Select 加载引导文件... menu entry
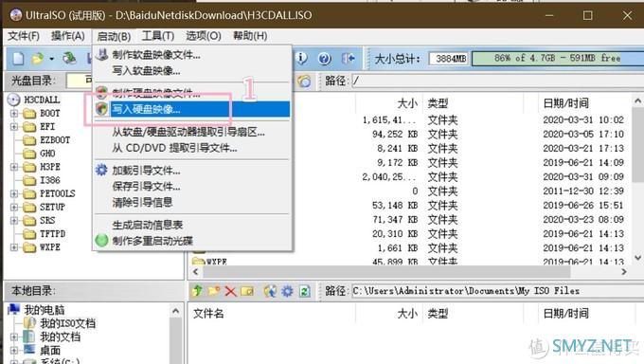 pyautogui.click(x=192, y=171)
